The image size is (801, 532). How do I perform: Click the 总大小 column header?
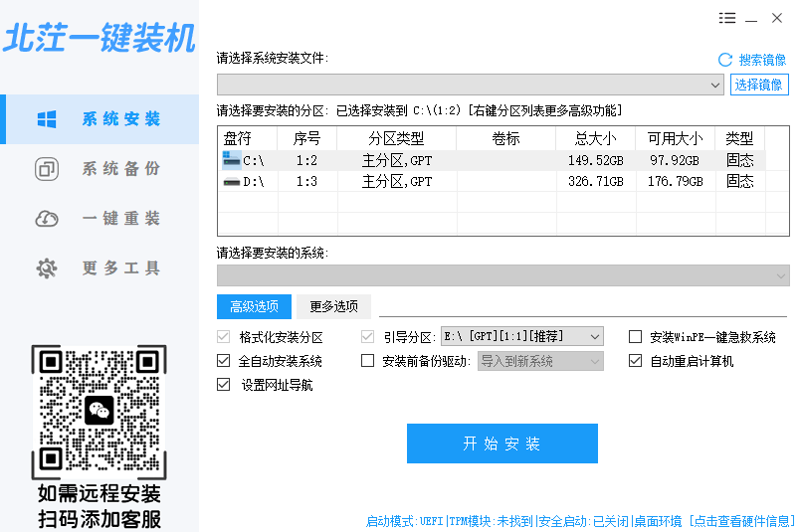coord(596,138)
